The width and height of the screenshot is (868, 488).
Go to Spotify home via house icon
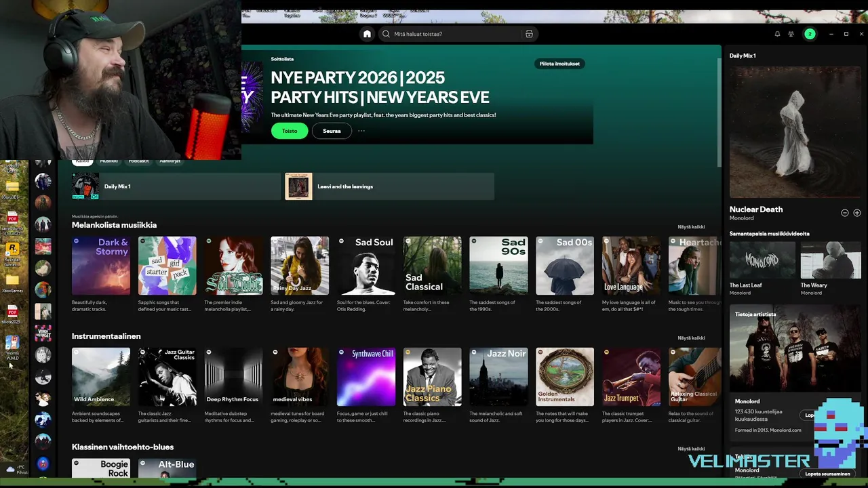pyautogui.click(x=367, y=34)
